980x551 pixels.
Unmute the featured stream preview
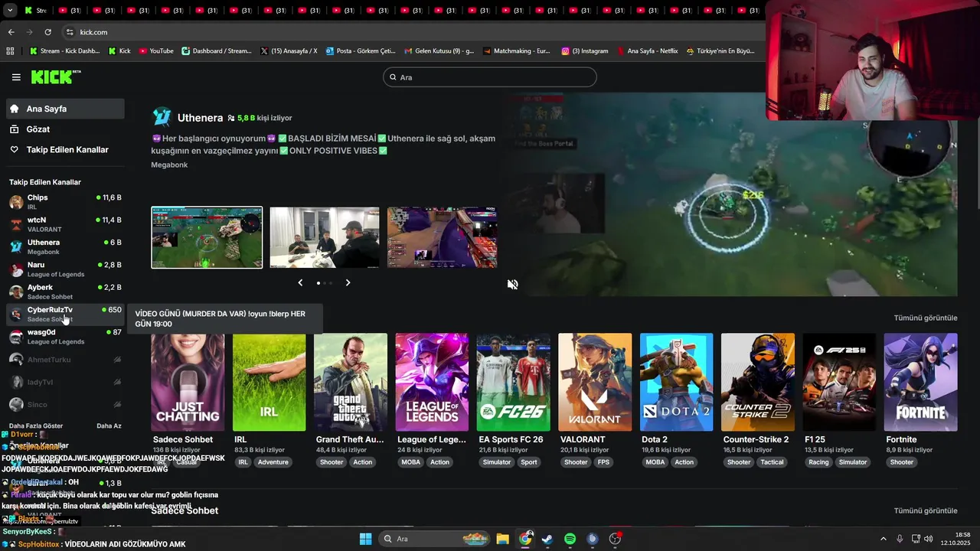[513, 285]
